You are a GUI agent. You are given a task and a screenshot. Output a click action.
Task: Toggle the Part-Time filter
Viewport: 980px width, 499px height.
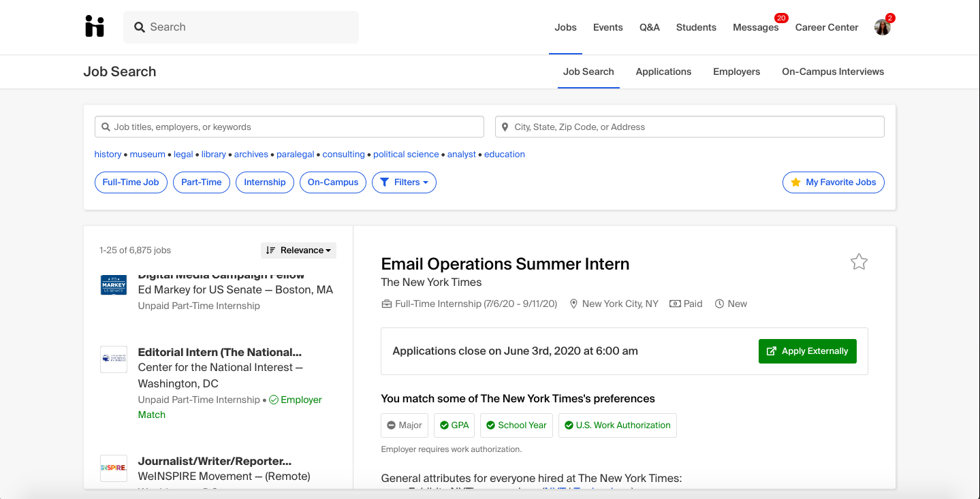pos(202,182)
